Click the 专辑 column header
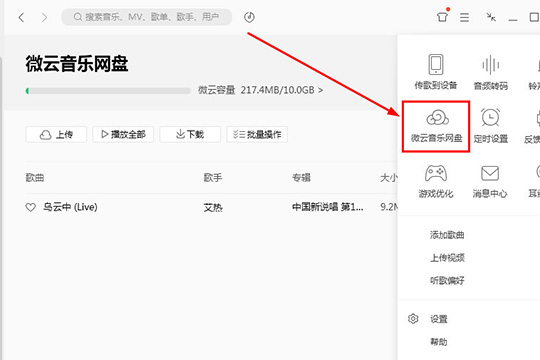 pos(301,178)
